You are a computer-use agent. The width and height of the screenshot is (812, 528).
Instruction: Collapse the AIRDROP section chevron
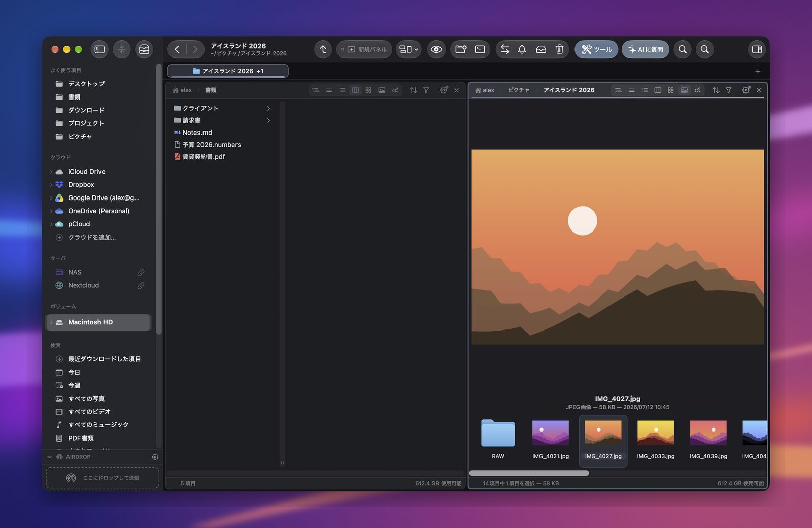[50, 457]
